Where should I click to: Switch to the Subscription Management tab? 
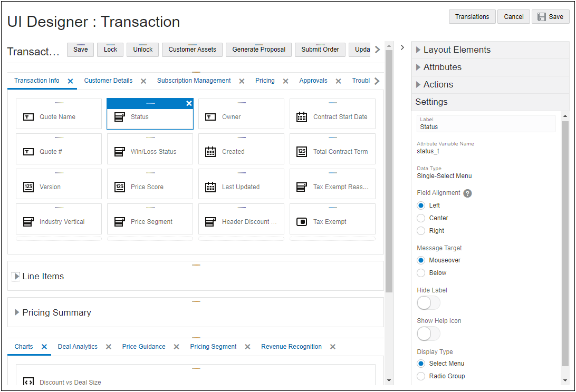point(194,81)
